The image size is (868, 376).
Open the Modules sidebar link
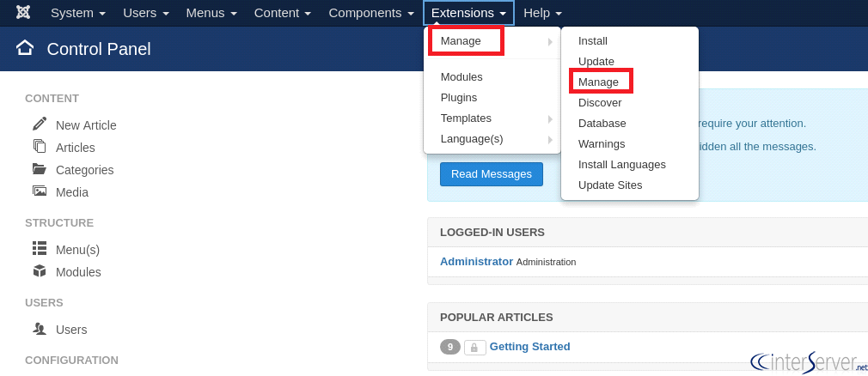pyautogui.click(x=78, y=272)
